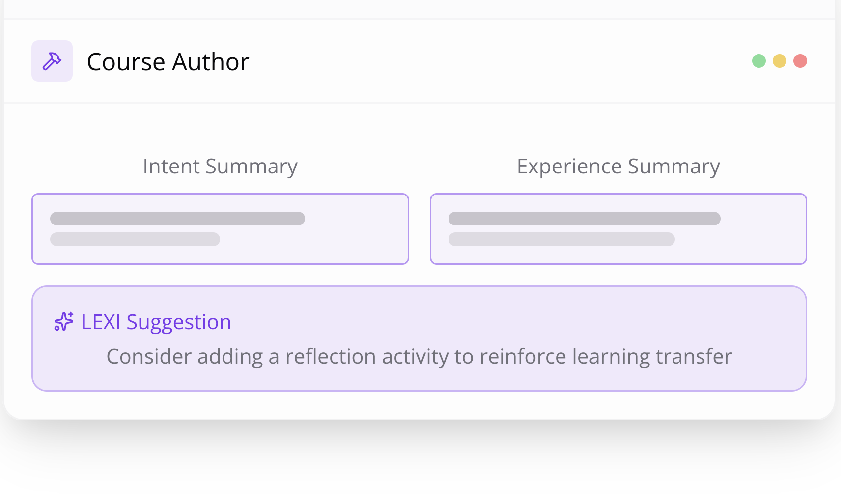Click the empty Course Author header bar
841x504 pixels.
491,61
